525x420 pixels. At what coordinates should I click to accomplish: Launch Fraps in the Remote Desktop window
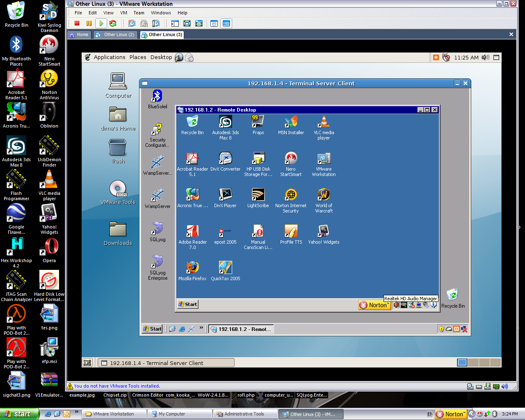[258, 124]
